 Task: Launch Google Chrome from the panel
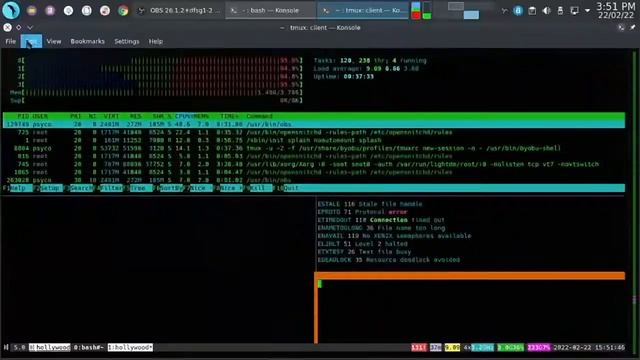click(x=123, y=11)
